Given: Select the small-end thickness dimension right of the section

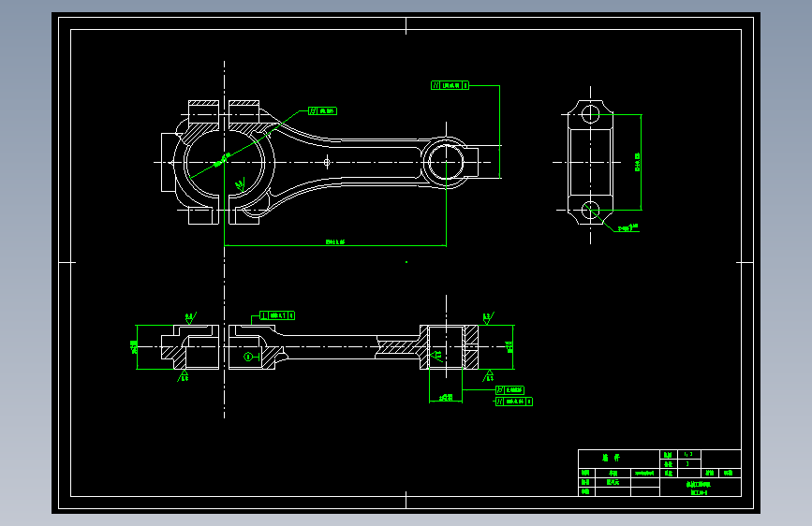Looking at the screenshot, I should coord(510,347).
